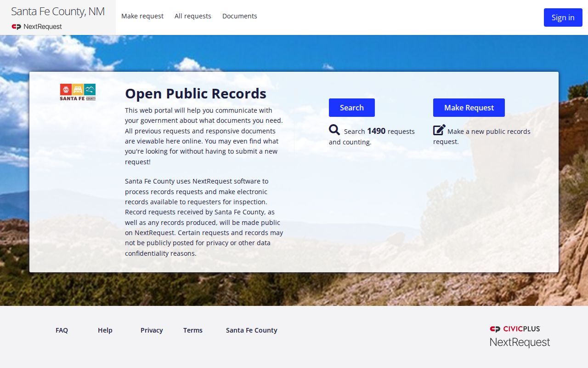Open the Documents navigation item
Screen dimensions: 588x368
click(240, 16)
